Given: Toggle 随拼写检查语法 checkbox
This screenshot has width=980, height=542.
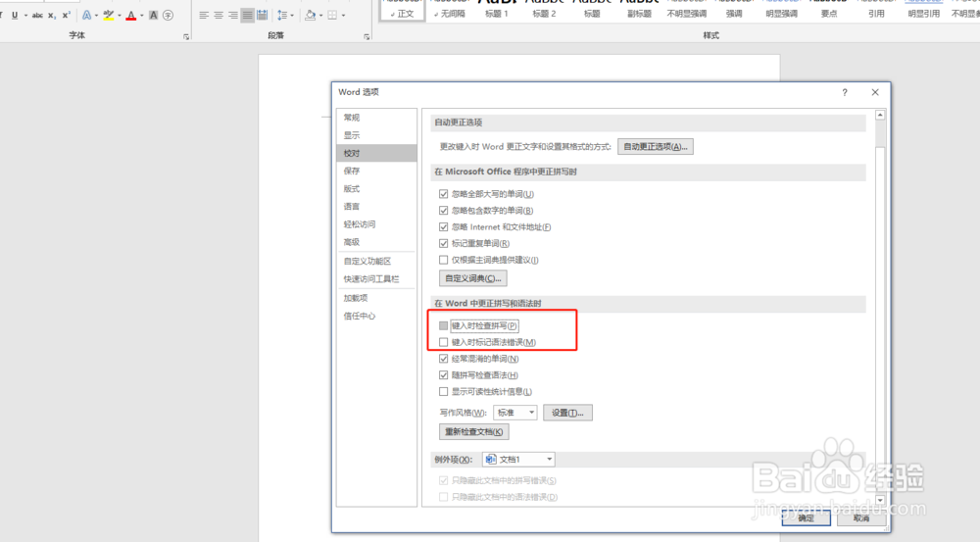Looking at the screenshot, I should point(443,375).
